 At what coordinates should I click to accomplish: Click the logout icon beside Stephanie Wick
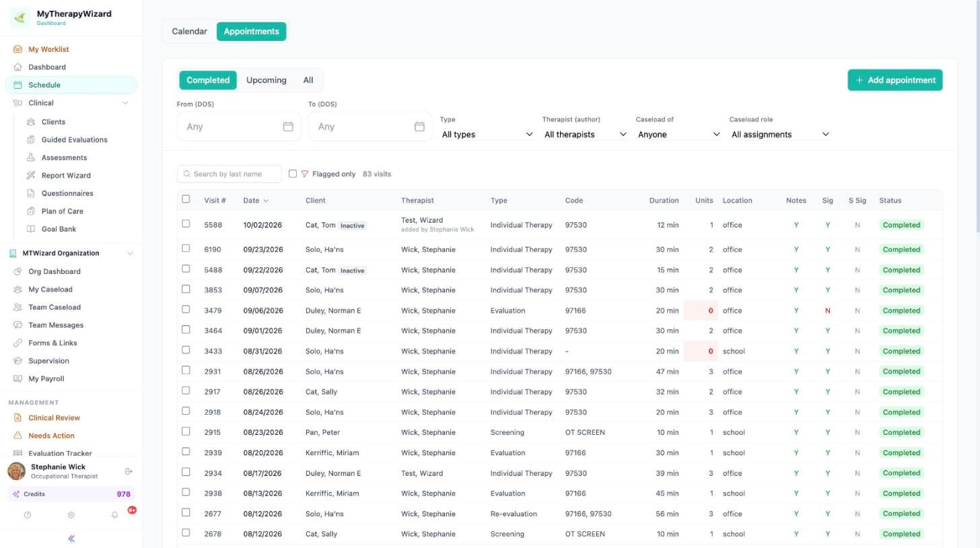pyautogui.click(x=129, y=471)
